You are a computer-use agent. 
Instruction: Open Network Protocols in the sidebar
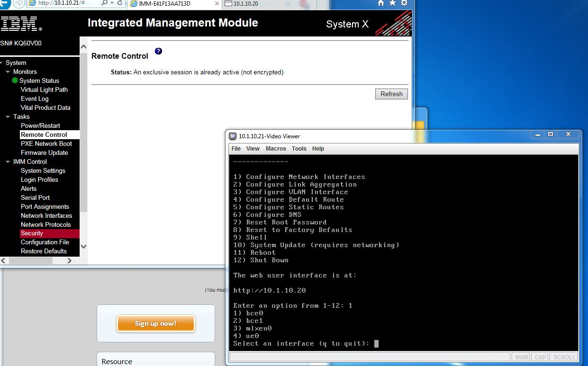pyautogui.click(x=46, y=224)
